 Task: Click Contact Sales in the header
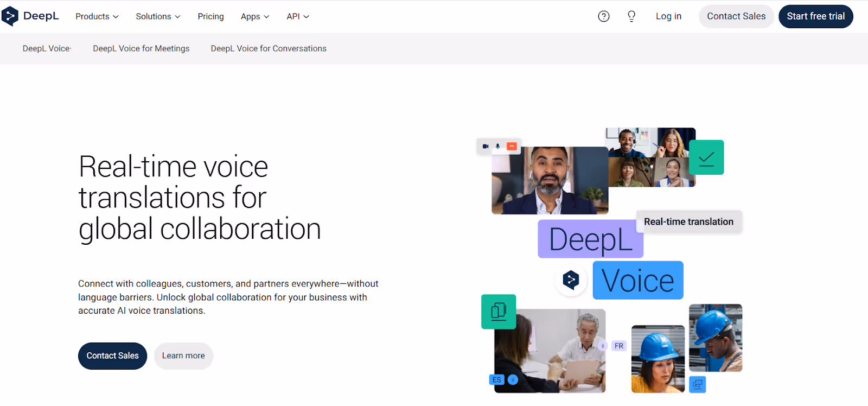736,16
